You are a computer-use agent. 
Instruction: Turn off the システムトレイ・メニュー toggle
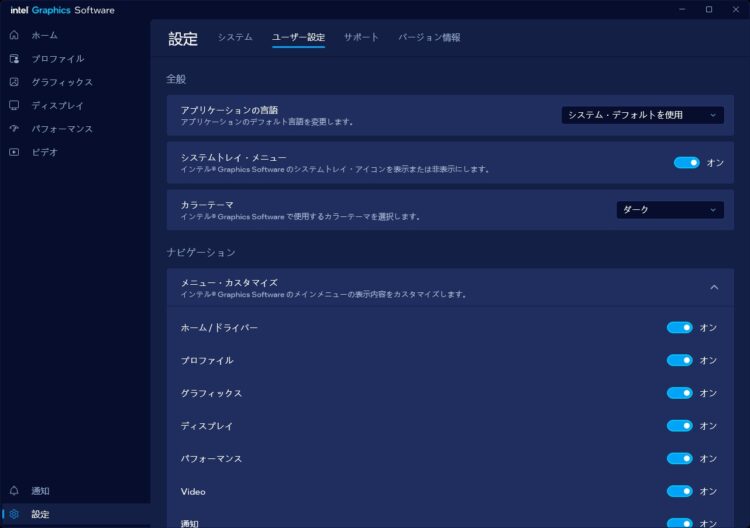click(x=686, y=163)
